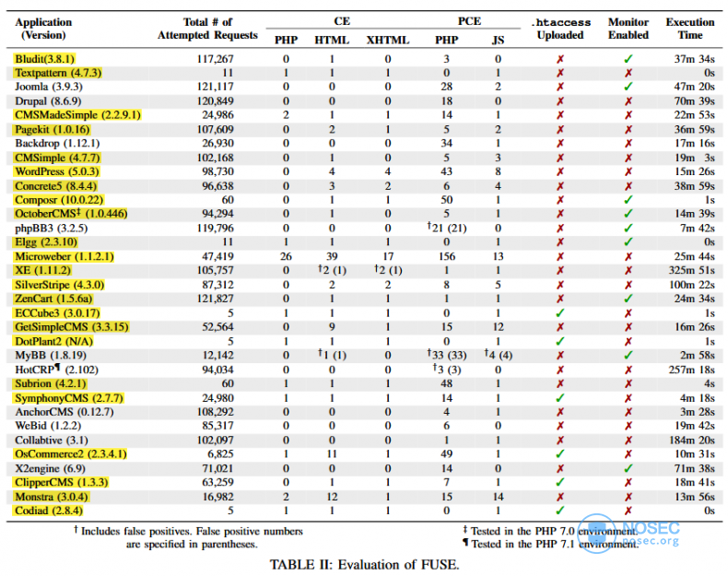The height and width of the screenshot is (576, 728).
Task: Select the XE (1.11.2) row label
Action: click(43, 271)
